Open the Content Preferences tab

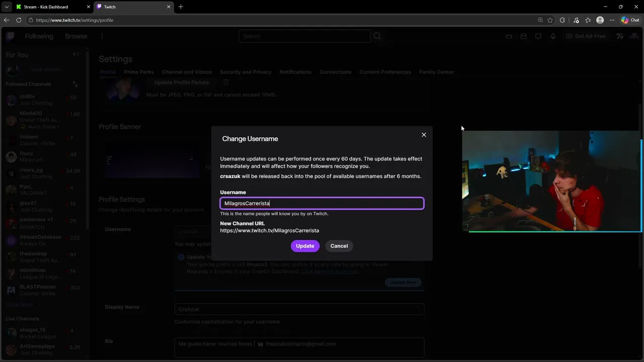pos(385,72)
